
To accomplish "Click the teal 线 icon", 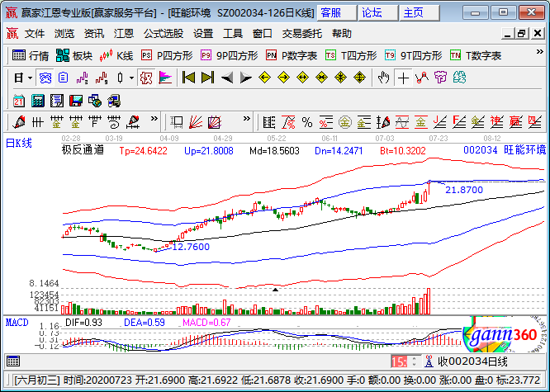I will (x=459, y=78).
